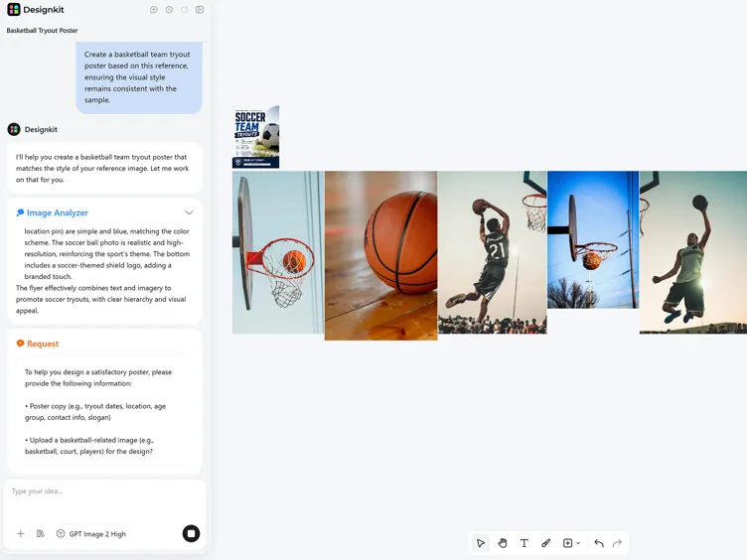The width and height of the screenshot is (747, 560).
Task: Pick the Brush drawing tool
Action: 546,543
